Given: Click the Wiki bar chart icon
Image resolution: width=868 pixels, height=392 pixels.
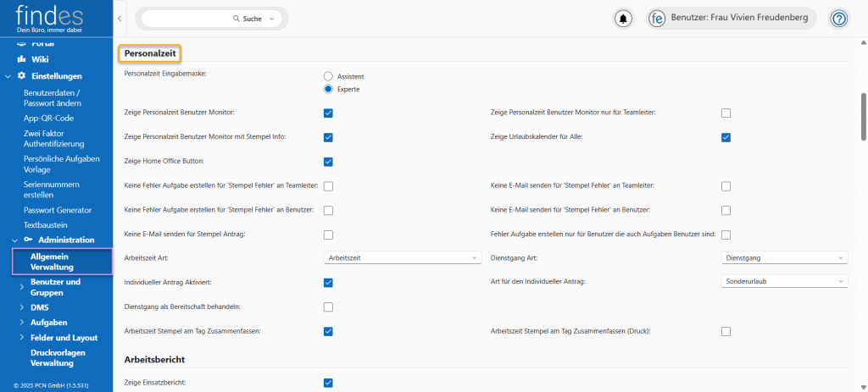Looking at the screenshot, I should tap(22, 59).
